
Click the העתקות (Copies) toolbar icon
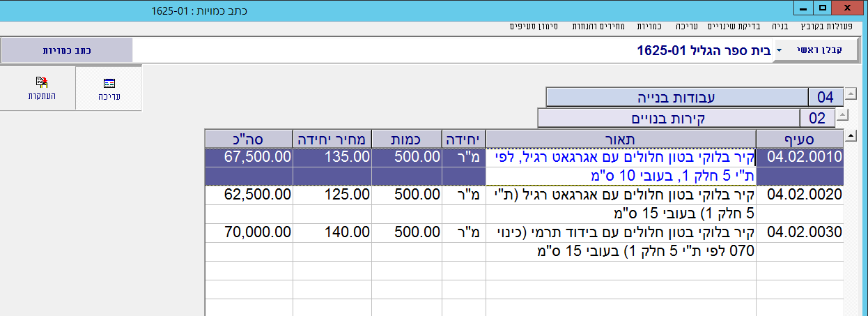point(37,88)
